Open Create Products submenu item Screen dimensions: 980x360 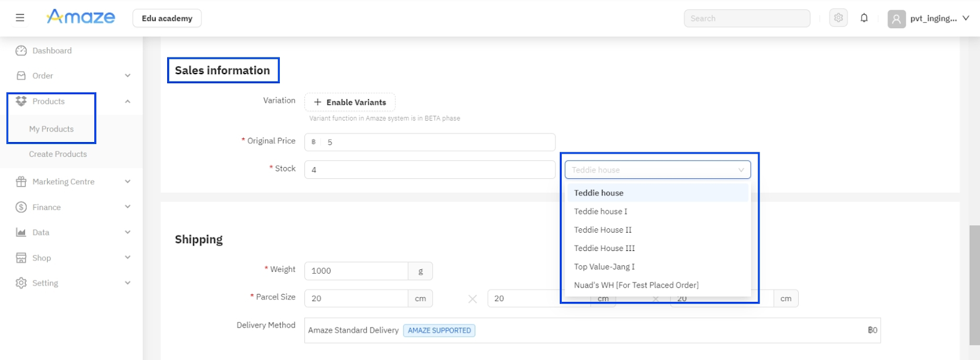(x=58, y=154)
